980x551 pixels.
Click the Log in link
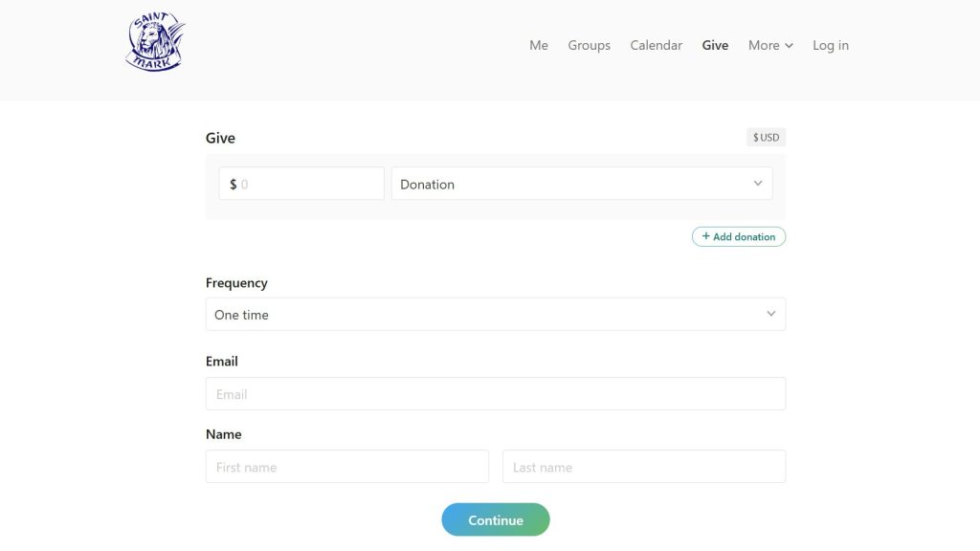coord(831,46)
